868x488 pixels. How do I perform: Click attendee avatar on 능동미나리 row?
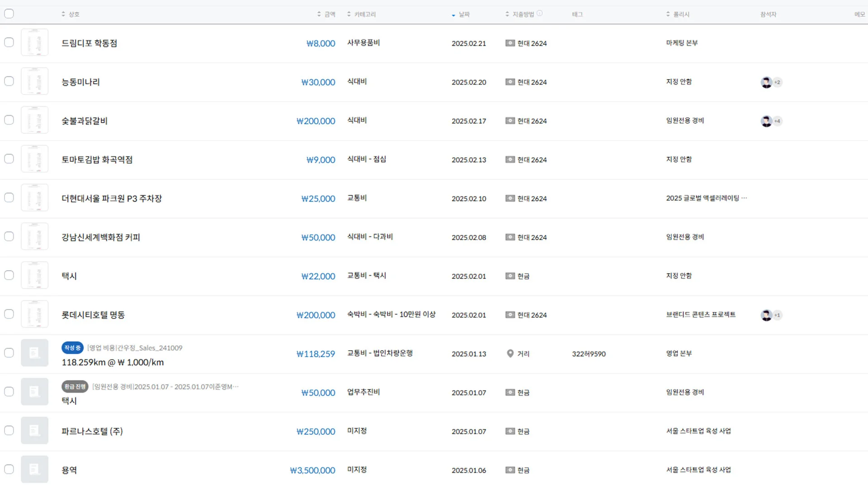(x=766, y=82)
